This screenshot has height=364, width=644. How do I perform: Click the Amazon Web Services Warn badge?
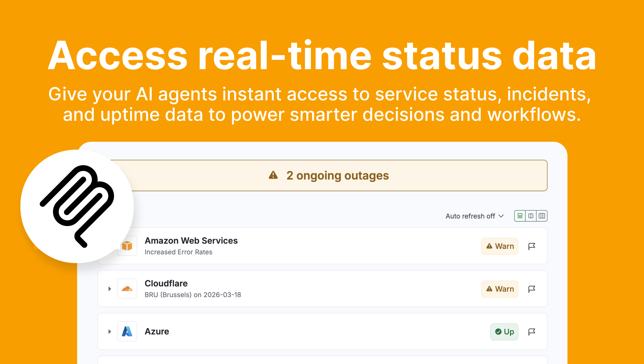coord(500,246)
